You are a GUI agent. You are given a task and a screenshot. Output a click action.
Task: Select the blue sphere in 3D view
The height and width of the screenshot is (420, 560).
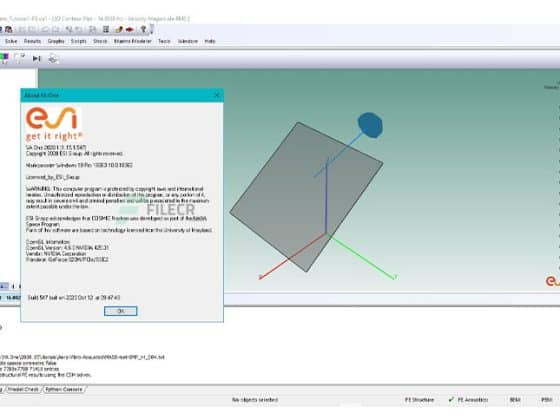370,125
